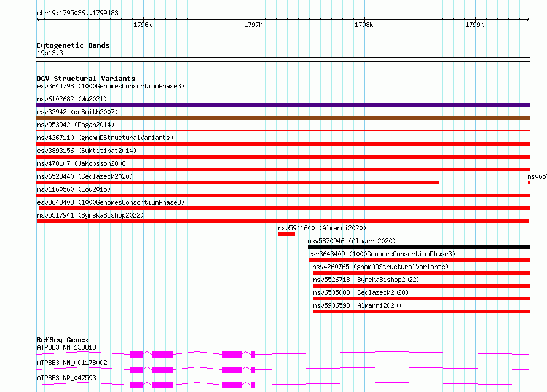This screenshot has height=392, width=547.
Task: Click the red nsv5936593 variant bar
Action: click(x=422, y=312)
